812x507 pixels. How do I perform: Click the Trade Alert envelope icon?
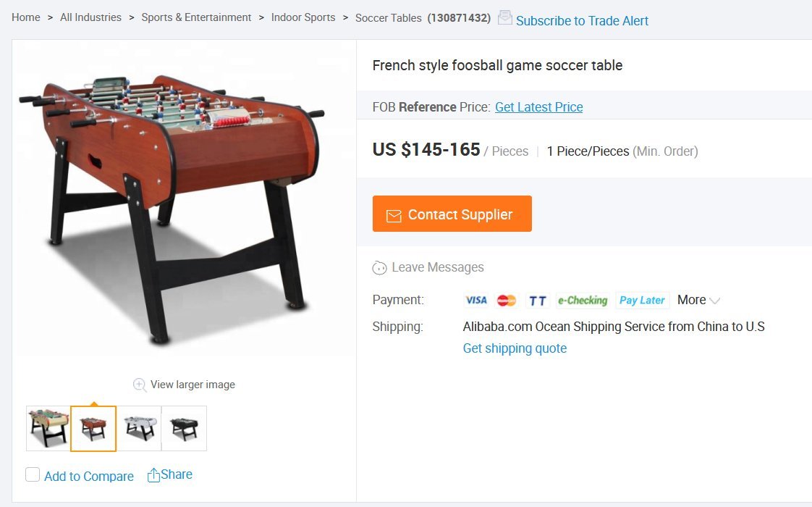tap(505, 18)
